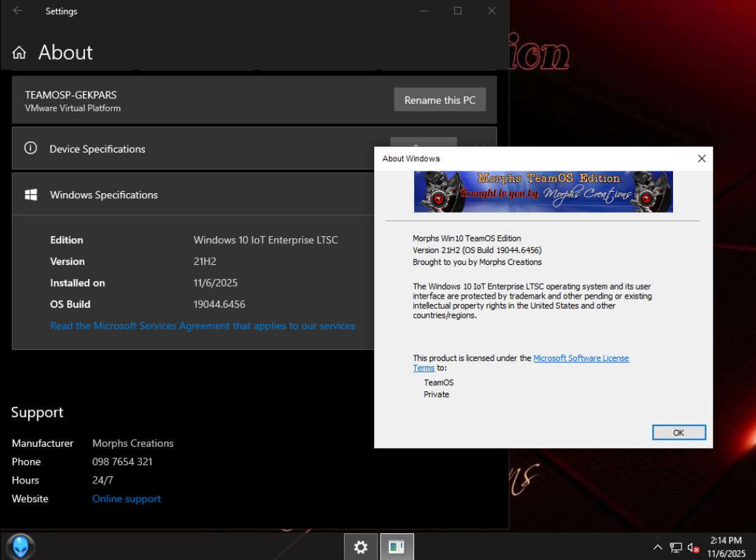The height and width of the screenshot is (560, 756).
Task: Open the taskbar clock and date
Action: click(x=726, y=547)
